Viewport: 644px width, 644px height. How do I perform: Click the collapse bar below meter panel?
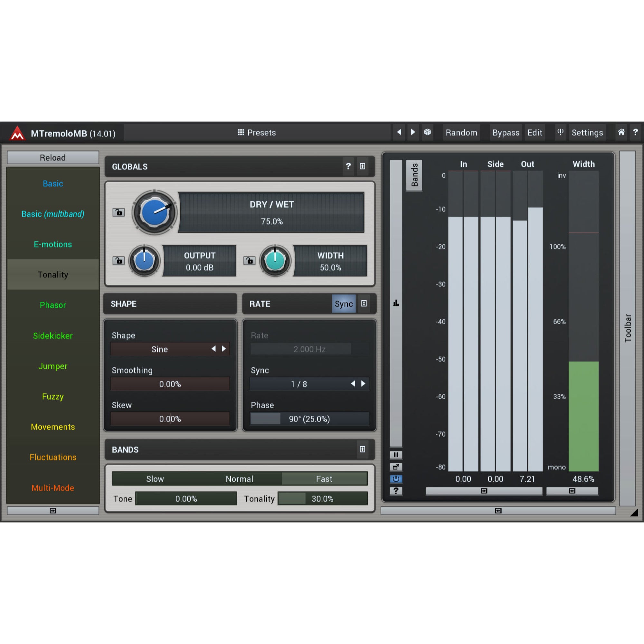(498, 511)
